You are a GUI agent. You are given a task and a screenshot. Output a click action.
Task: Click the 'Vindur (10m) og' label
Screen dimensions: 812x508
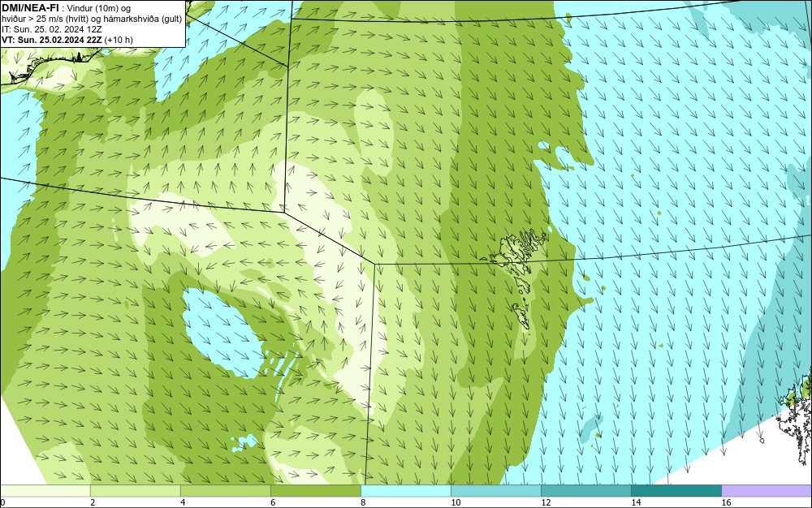99,8
